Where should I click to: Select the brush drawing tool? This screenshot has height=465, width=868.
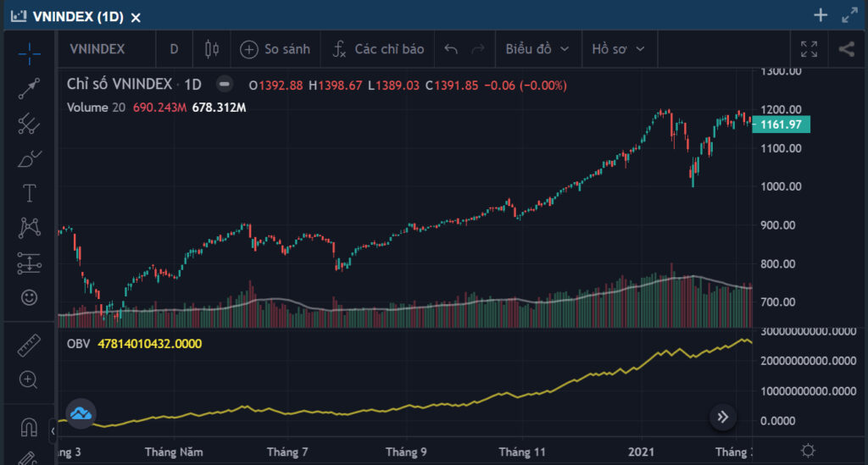pyautogui.click(x=29, y=159)
